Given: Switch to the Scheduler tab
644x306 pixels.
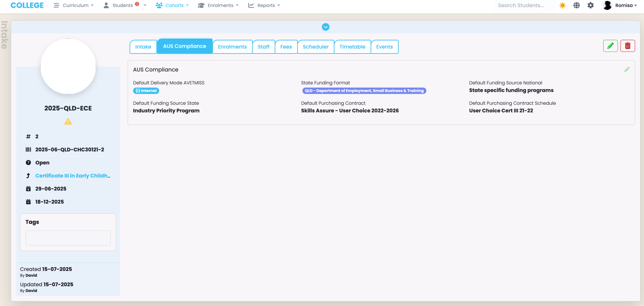Looking at the screenshot, I should point(315,47).
